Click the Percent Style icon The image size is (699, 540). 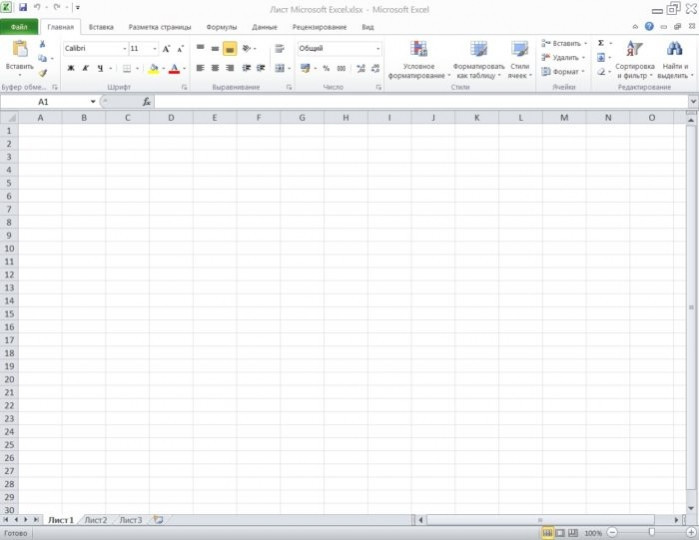pos(326,68)
